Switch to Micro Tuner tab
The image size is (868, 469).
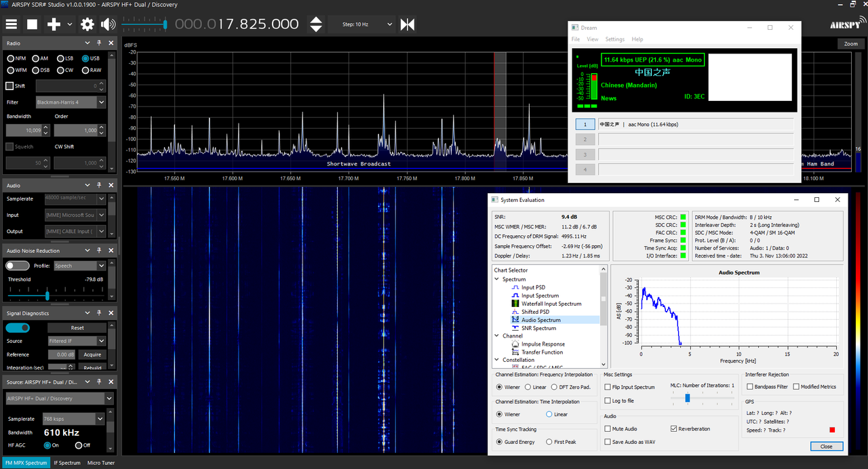pyautogui.click(x=100, y=463)
